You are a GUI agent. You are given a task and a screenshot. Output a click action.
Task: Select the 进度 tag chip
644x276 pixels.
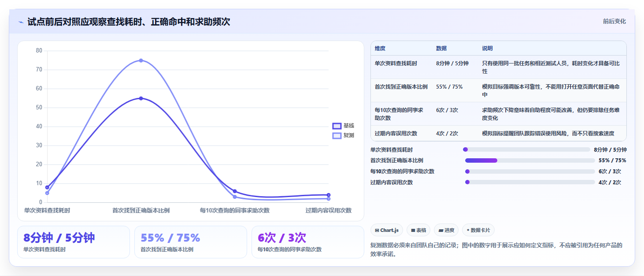[x=446, y=230]
